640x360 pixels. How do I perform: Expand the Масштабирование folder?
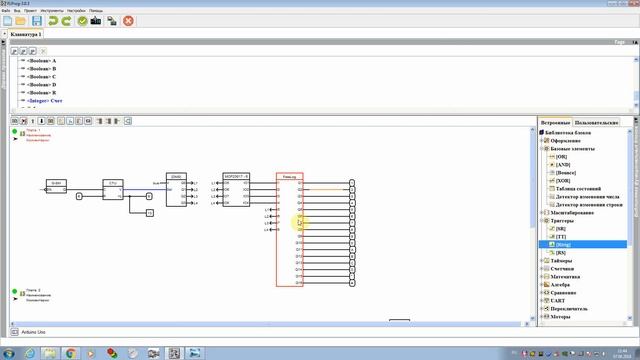(x=542, y=213)
